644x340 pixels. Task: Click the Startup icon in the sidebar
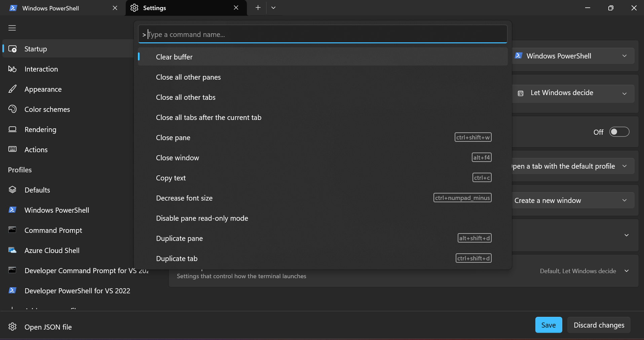[12, 49]
